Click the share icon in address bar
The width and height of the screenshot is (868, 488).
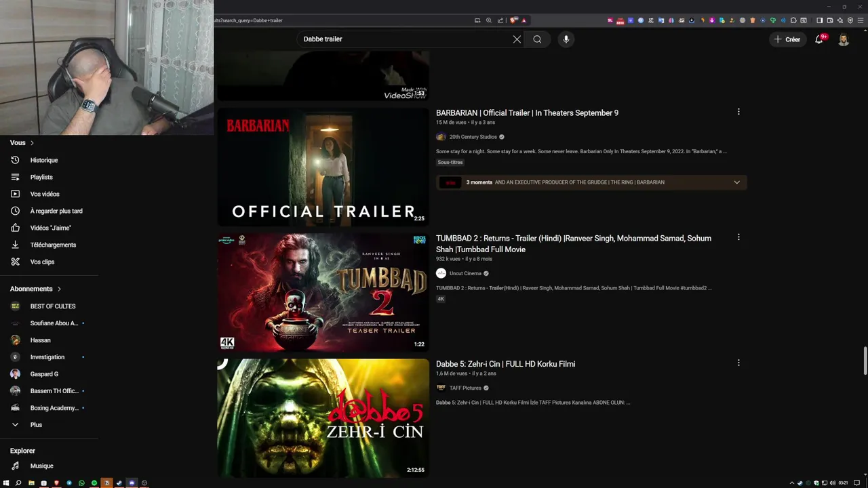(500, 20)
